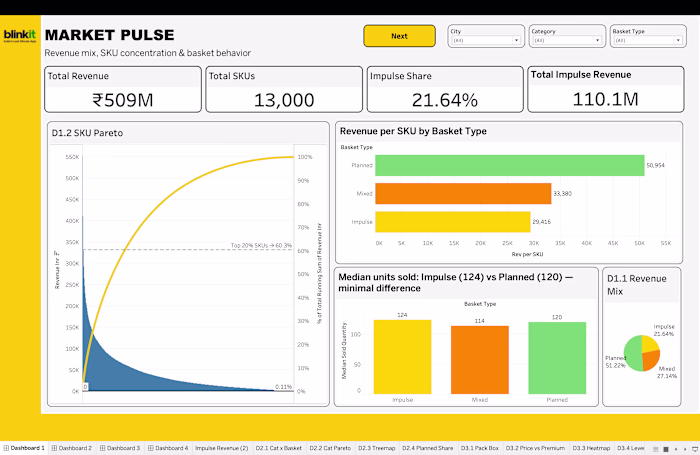The image size is (700, 455).
Task: Click the 50,954 bar label
Action: (x=655, y=165)
